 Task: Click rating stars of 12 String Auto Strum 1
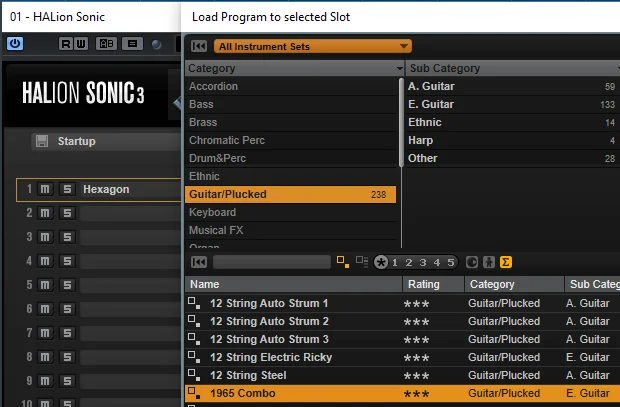click(416, 304)
